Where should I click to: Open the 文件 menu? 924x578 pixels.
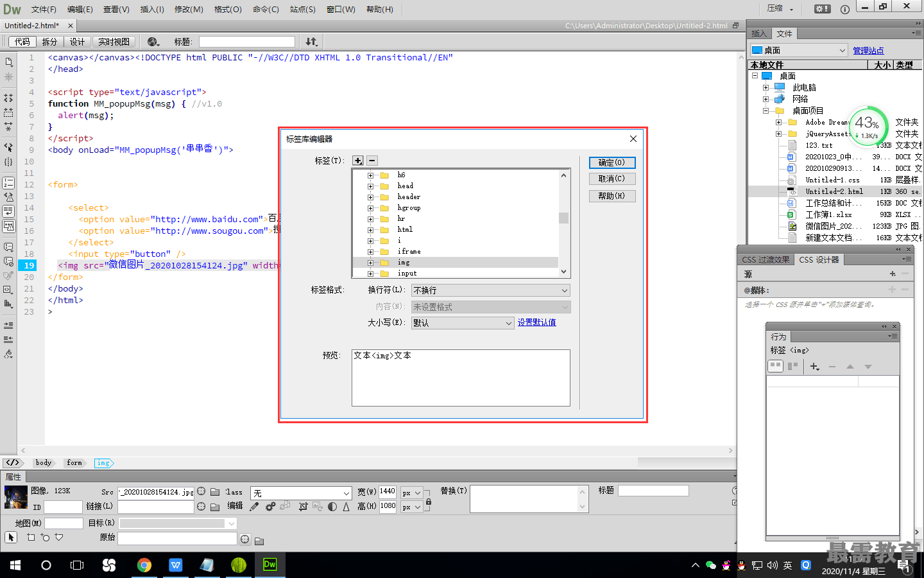point(44,9)
